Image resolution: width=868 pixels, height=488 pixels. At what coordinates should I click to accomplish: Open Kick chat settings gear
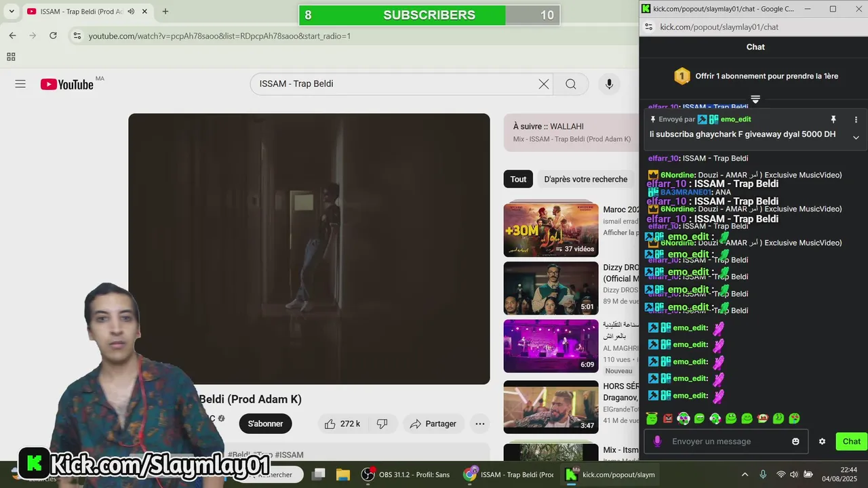[822, 441]
